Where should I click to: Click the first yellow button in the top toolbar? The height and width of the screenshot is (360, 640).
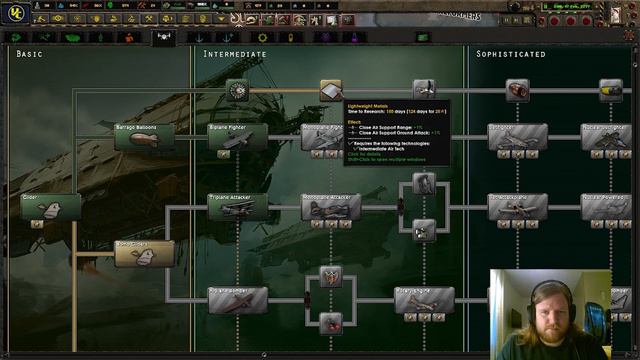[40, 19]
